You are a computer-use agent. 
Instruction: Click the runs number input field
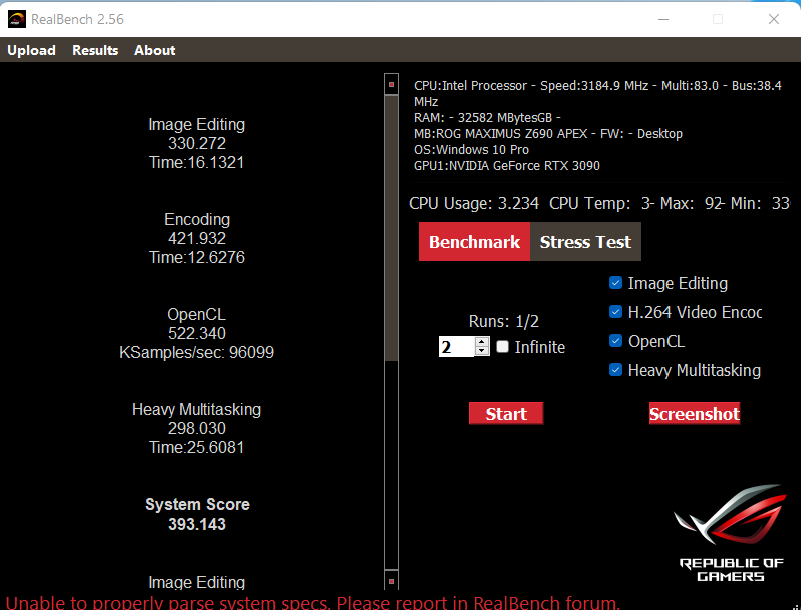pyautogui.click(x=457, y=347)
